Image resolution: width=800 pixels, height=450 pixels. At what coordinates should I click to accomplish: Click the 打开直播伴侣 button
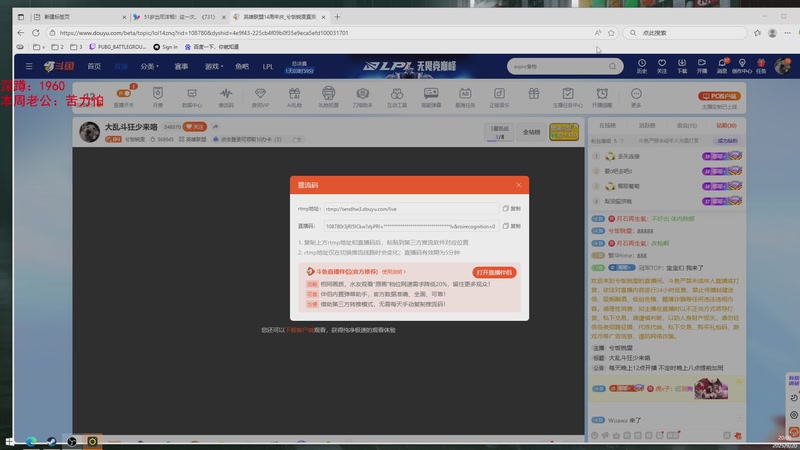494,272
